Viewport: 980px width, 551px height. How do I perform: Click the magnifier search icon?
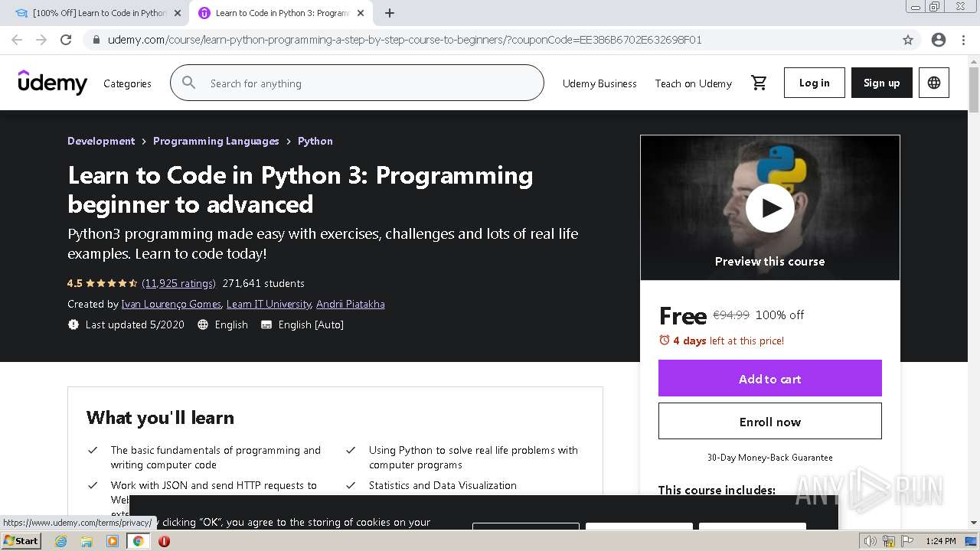click(x=189, y=83)
